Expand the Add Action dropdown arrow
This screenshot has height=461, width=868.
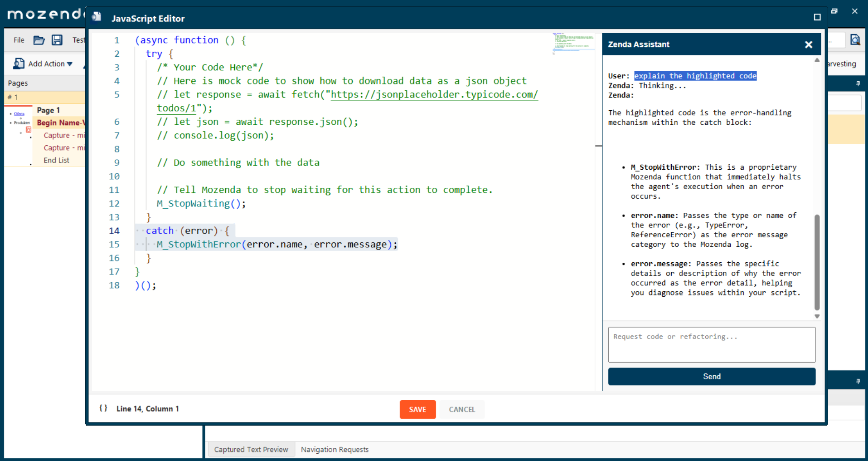coord(70,64)
